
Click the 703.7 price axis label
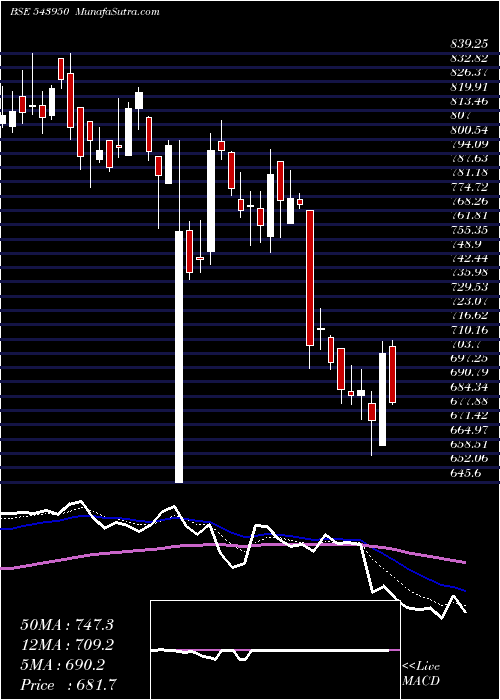[465, 344]
